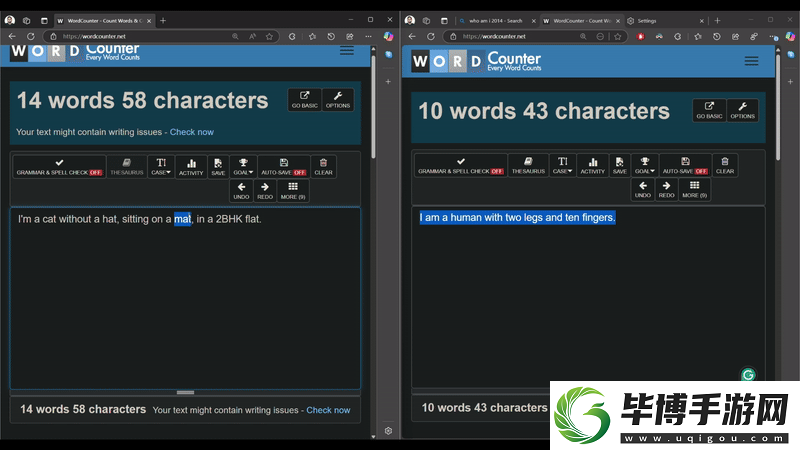800x450 pixels.
Task: Click Read Aloud icon in left address bar
Action: click(253, 36)
